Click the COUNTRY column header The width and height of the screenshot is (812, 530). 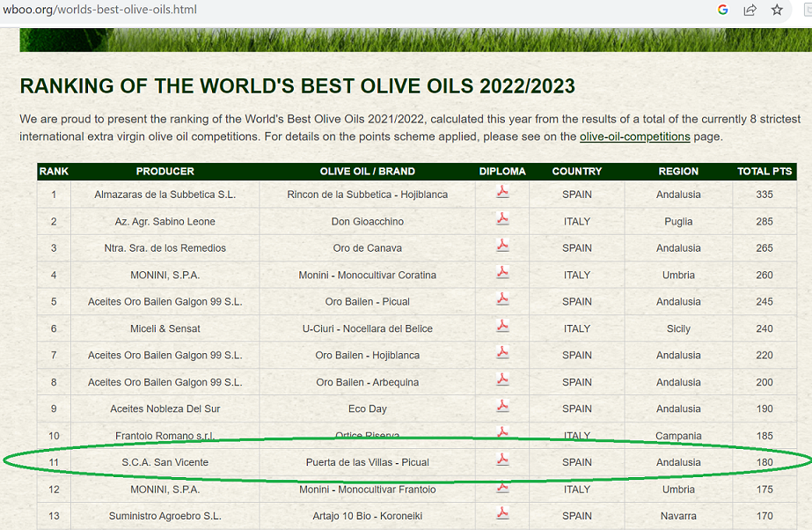pos(577,172)
